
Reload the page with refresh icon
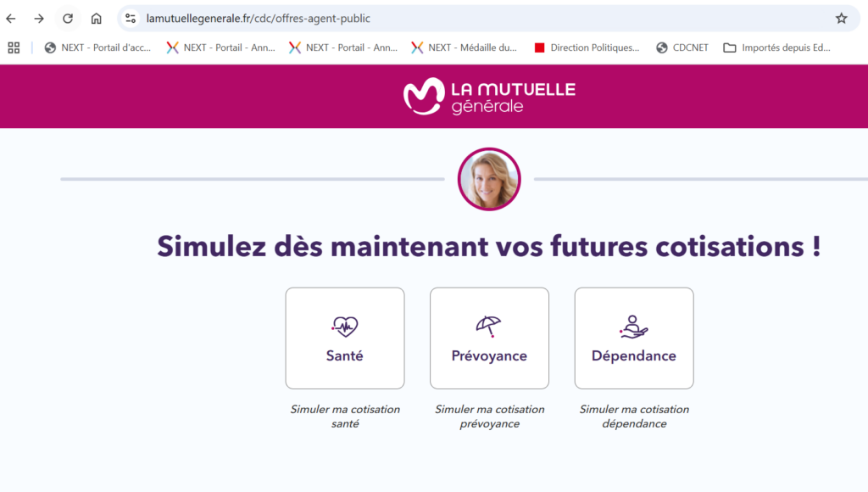tap(68, 19)
